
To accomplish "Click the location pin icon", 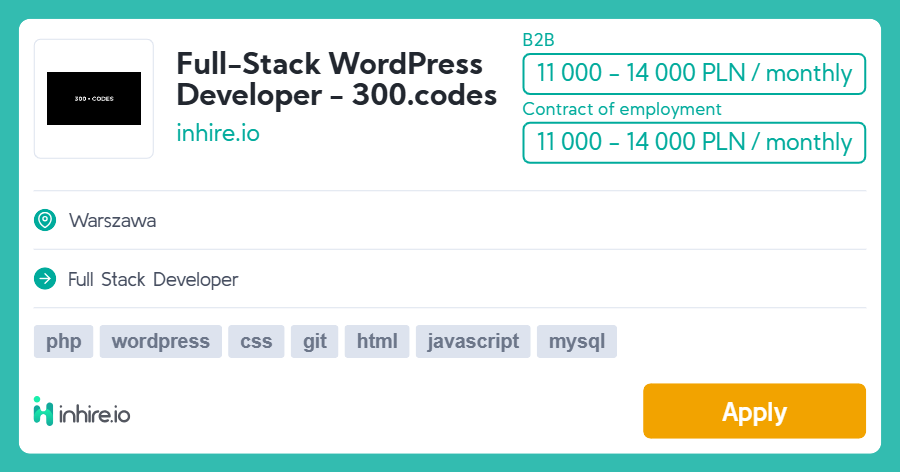I will point(45,220).
